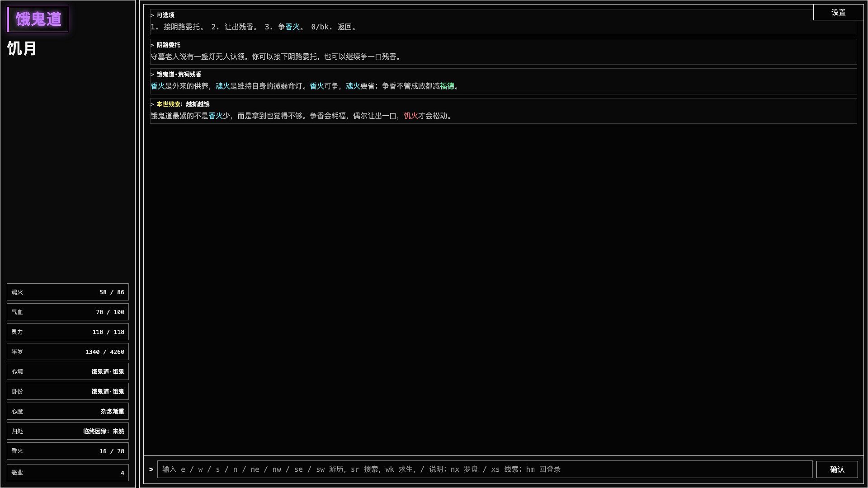Screen dimensions: 868x488
Task: Focus the command input field
Action: (x=485, y=469)
